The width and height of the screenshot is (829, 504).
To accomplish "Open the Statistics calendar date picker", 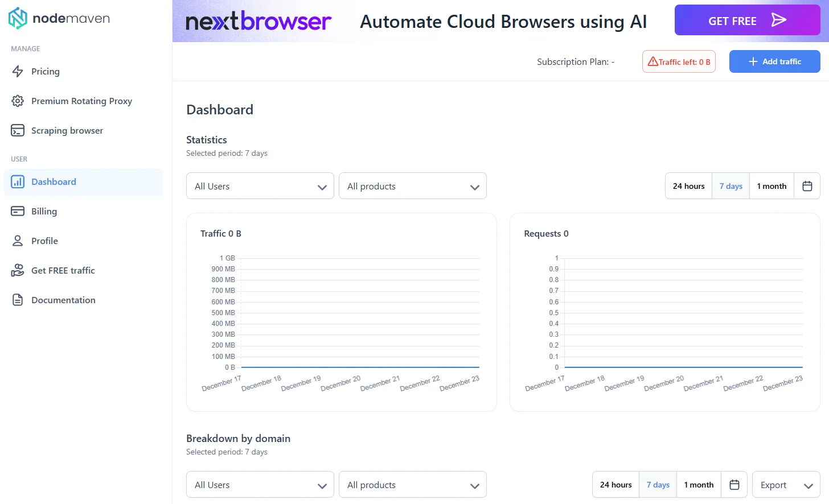I will [807, 186].
